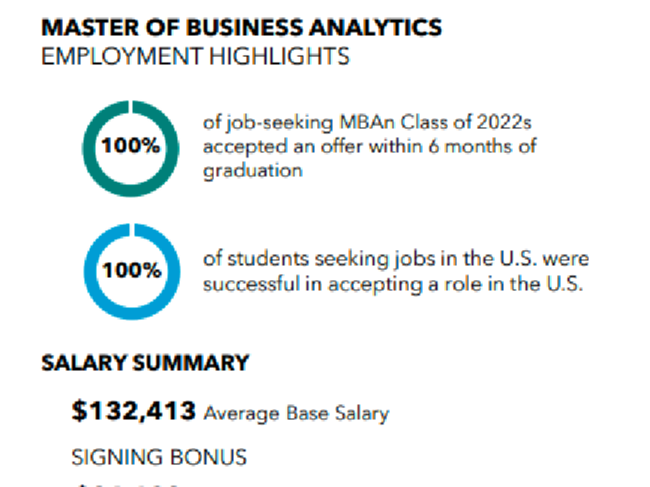Screen dimensions: 650x487
Task: Click the word MBAn in description
Action: tap(366, 122)
